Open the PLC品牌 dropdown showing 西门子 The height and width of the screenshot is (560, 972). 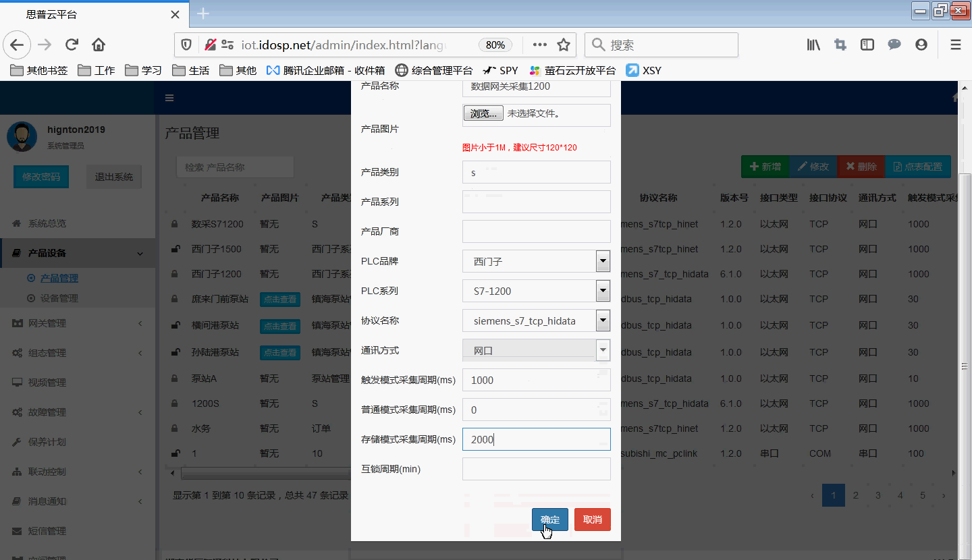603,261
